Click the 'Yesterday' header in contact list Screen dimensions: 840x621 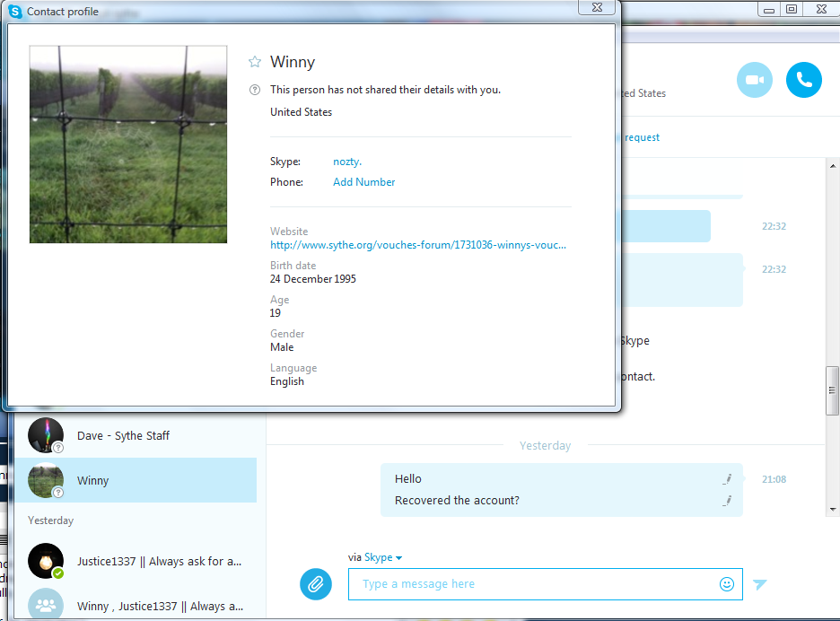tap(51, 520)
